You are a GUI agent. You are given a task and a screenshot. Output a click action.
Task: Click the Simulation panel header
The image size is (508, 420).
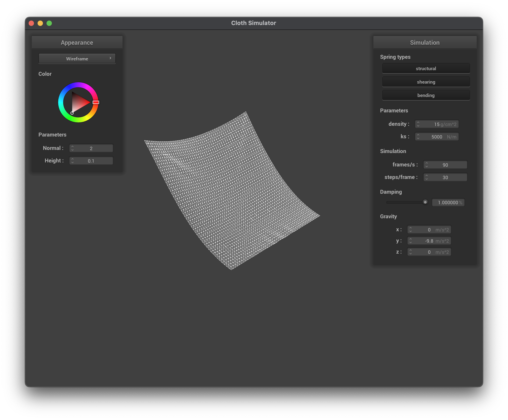pyautogui.click(x=425, y=42)
